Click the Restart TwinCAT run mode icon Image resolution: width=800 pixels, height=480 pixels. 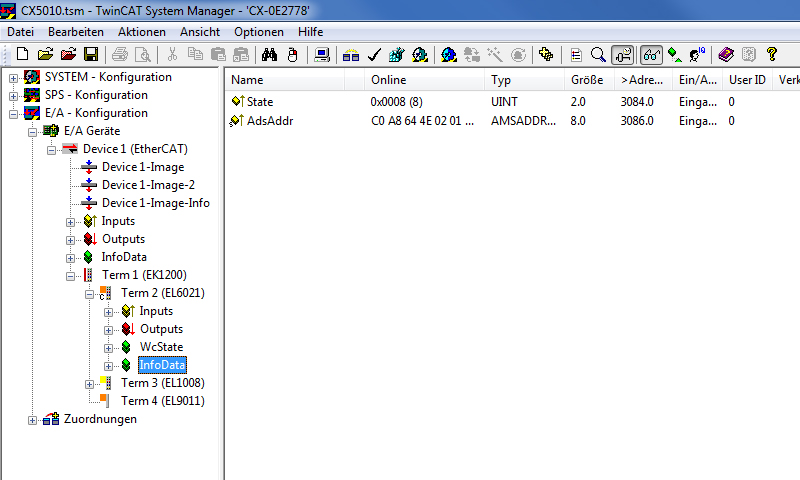(420, 54)
